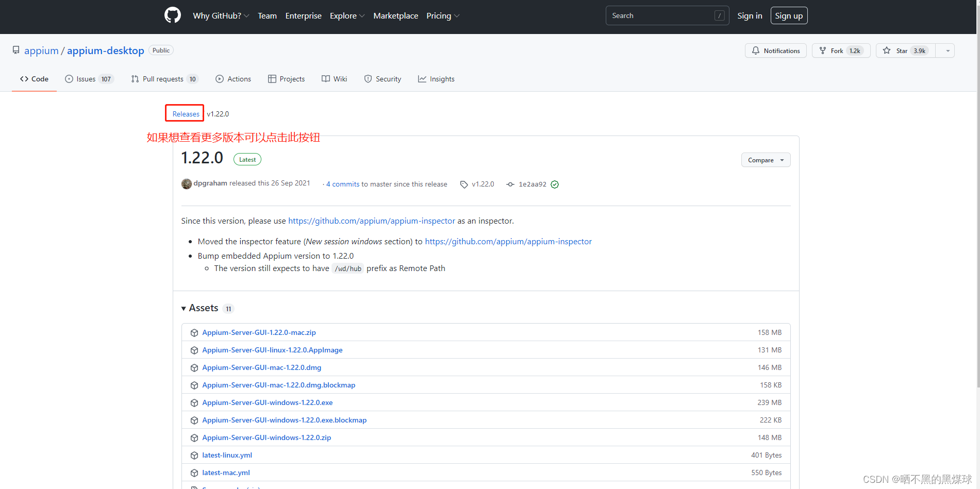Open the Why GitHub? dropdown menu

[221, 15]
